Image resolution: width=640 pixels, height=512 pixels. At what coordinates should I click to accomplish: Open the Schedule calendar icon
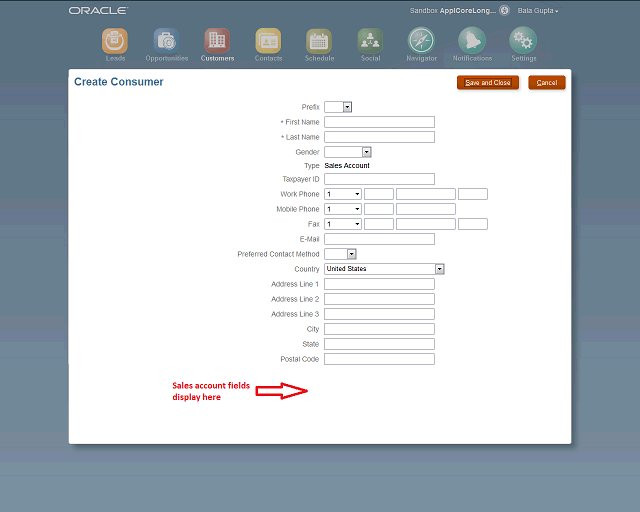pos(319,41)
